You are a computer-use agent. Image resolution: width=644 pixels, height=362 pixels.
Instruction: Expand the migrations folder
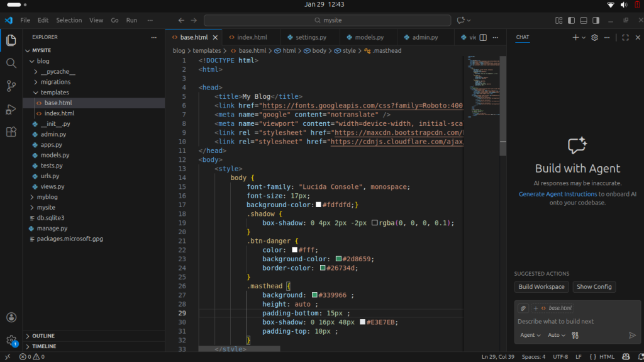coord(55,82)
